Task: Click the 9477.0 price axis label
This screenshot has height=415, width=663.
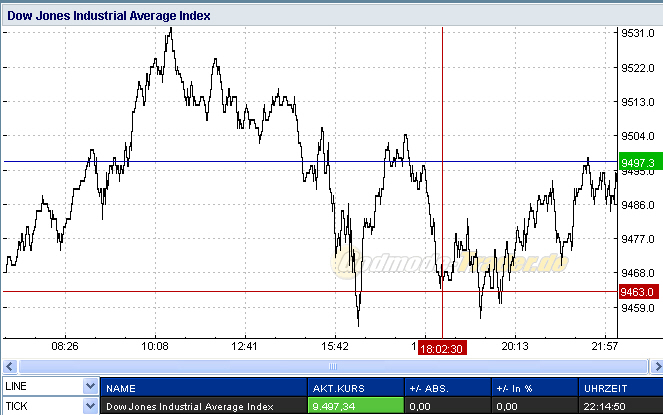Action: point(638,239)
